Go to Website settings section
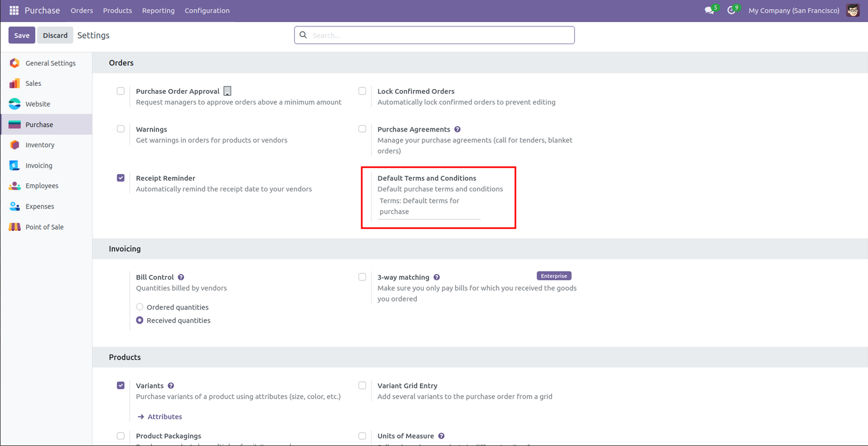 46,104
